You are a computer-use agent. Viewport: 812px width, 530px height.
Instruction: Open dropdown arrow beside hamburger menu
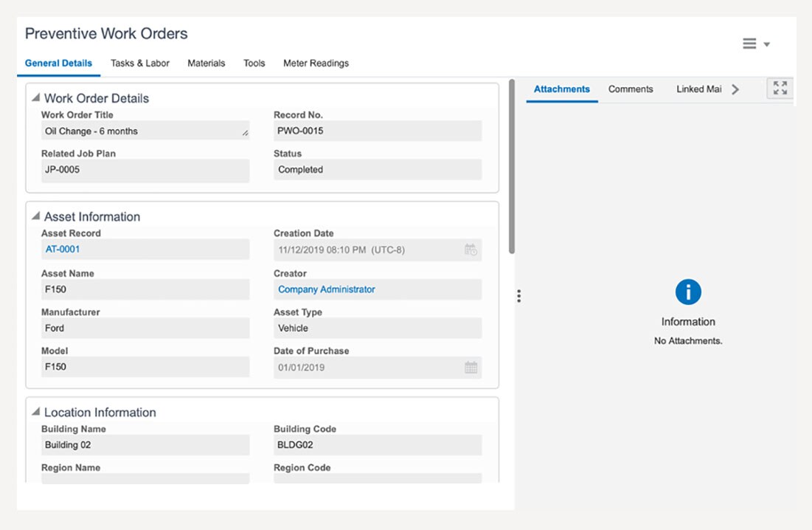pos(767,45)
